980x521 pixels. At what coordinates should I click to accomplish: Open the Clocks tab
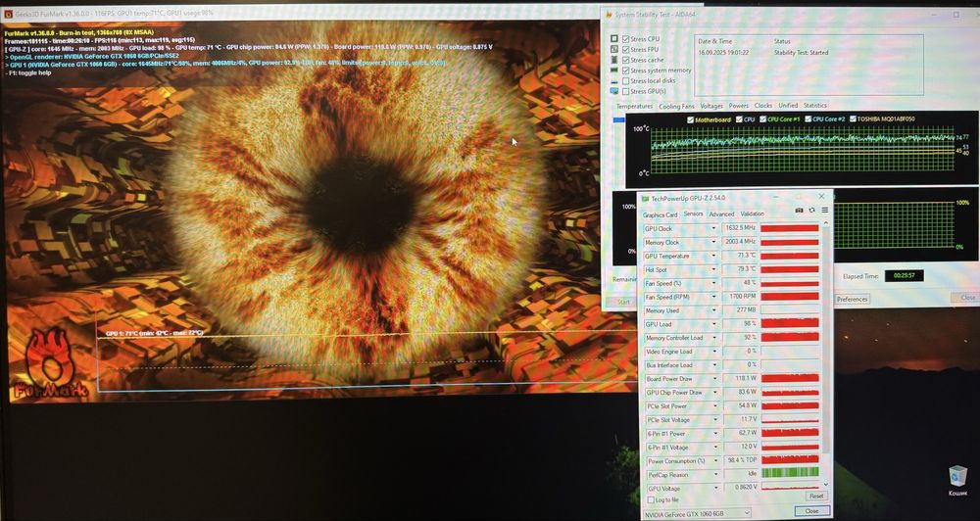tap(763, 106)
